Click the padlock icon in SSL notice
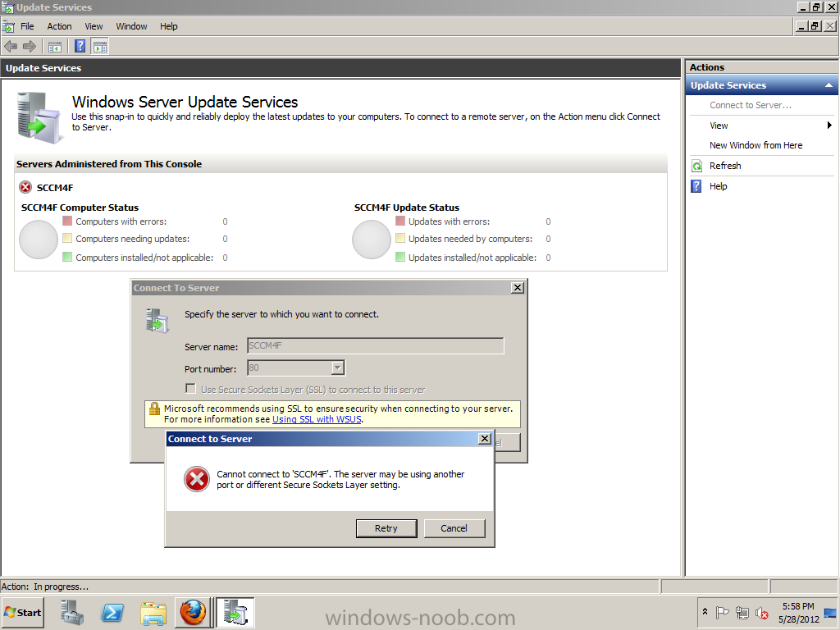This screenshot has width=840, height=630. 154,409
